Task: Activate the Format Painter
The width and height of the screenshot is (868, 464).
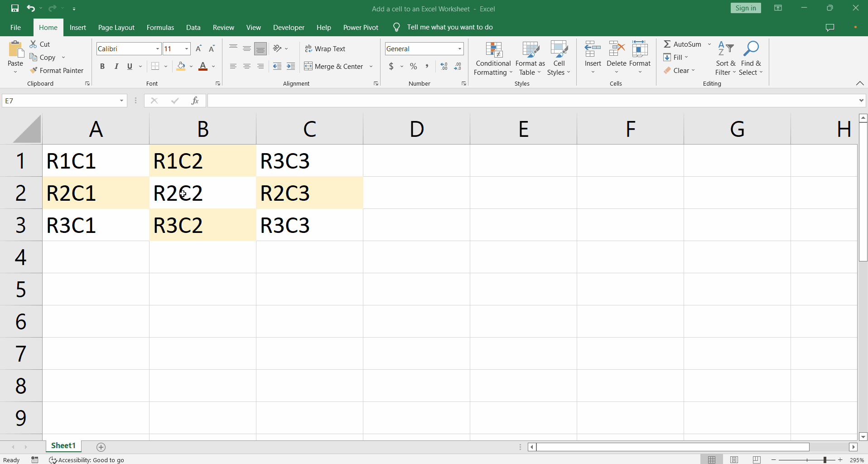Action: (57, 71)
